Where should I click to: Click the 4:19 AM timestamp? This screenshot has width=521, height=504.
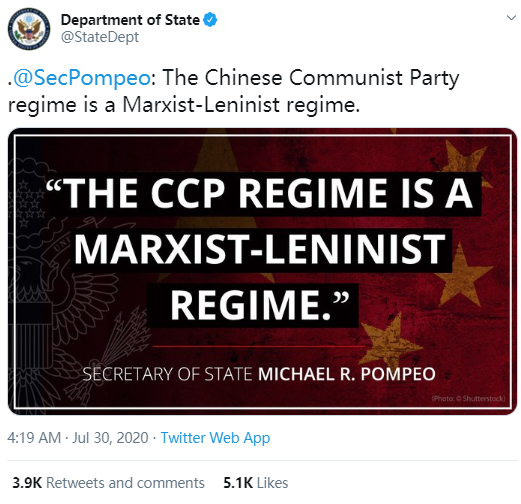pyautogui.click(x=34, y=438)
